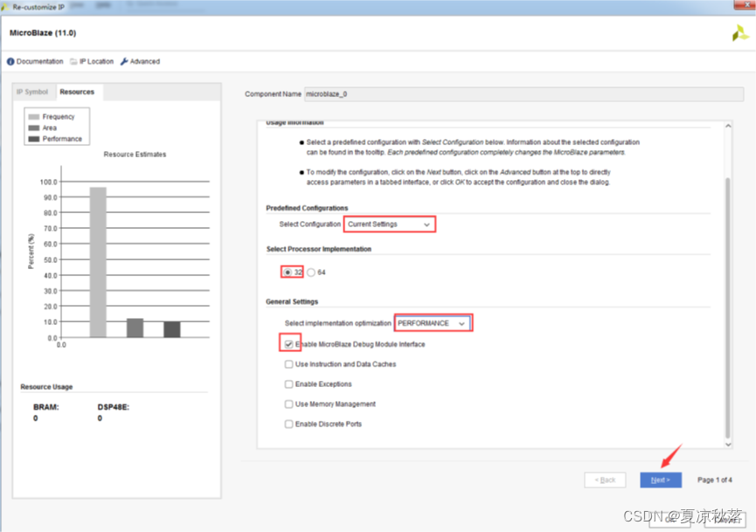Open Advanced settings wrench icon
Screen dimensions: 756x532
[x=124, y=62]
